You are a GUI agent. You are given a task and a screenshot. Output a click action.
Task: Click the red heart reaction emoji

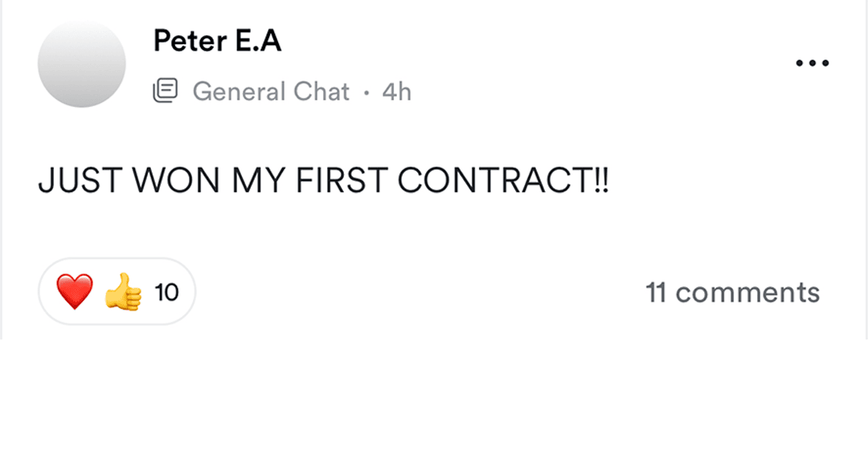point(74,291)
